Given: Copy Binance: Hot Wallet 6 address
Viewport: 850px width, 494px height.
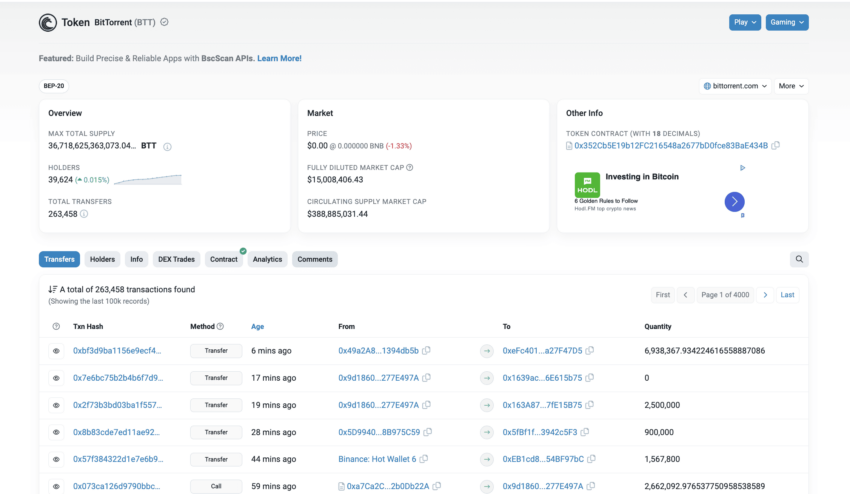Looking at the screenshot, I should pos(424,459).
